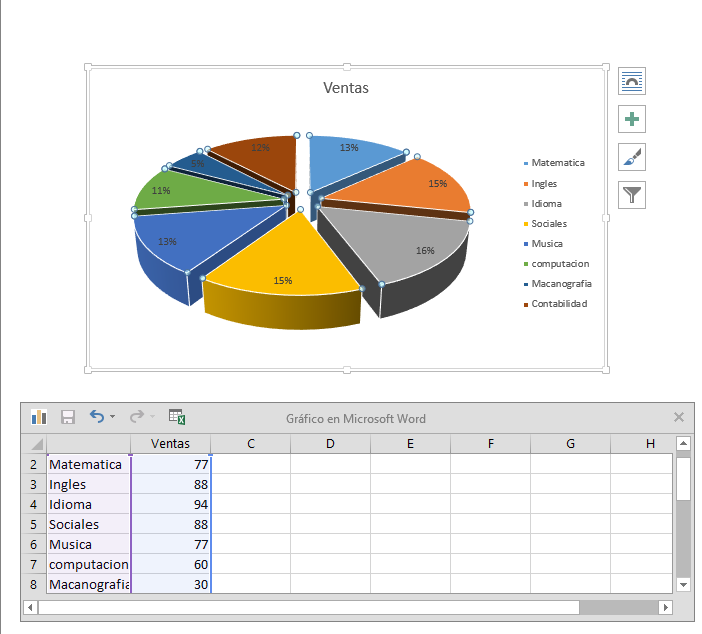Click vertical scrollbar down arrow
The image size is (702, 634).
pyautogui.click(x=683, y=584)
